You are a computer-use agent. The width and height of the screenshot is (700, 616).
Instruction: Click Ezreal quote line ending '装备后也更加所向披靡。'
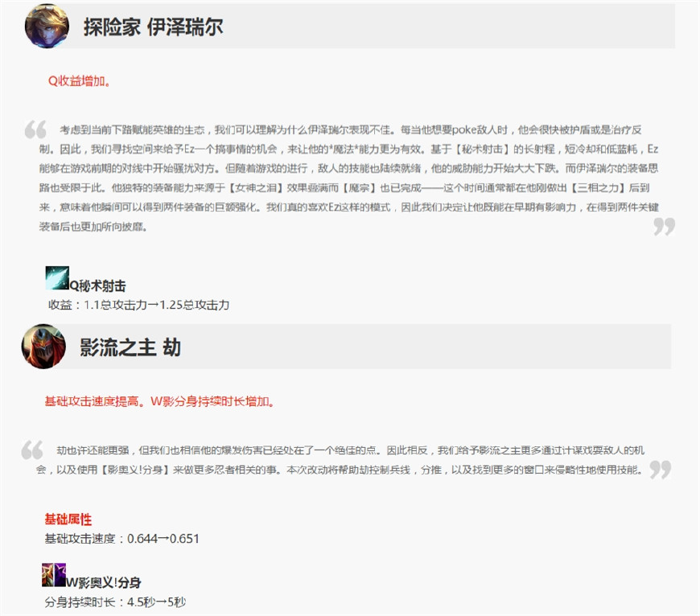[93, 227]
